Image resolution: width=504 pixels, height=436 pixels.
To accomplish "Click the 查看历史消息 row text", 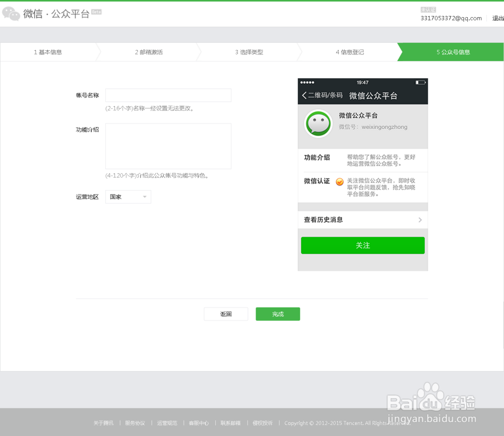I will 324,220.
